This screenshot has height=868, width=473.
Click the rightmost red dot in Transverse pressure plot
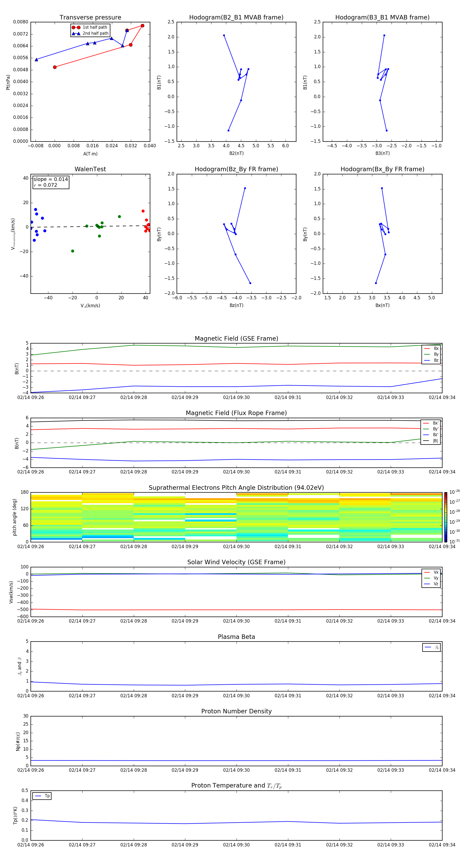[142, 26]
